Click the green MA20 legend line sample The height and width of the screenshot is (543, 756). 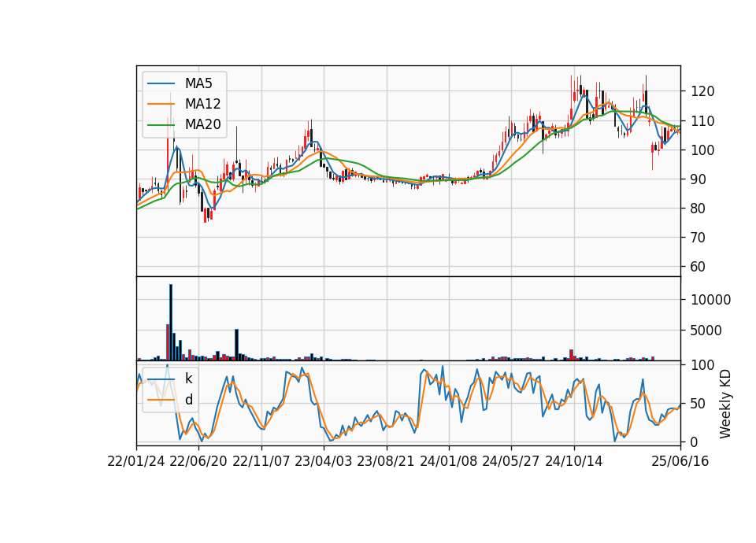click(161, 125)
